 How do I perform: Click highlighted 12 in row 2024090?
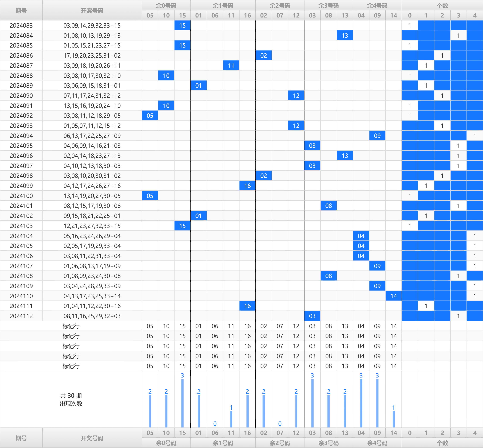(x=296, y=95)
